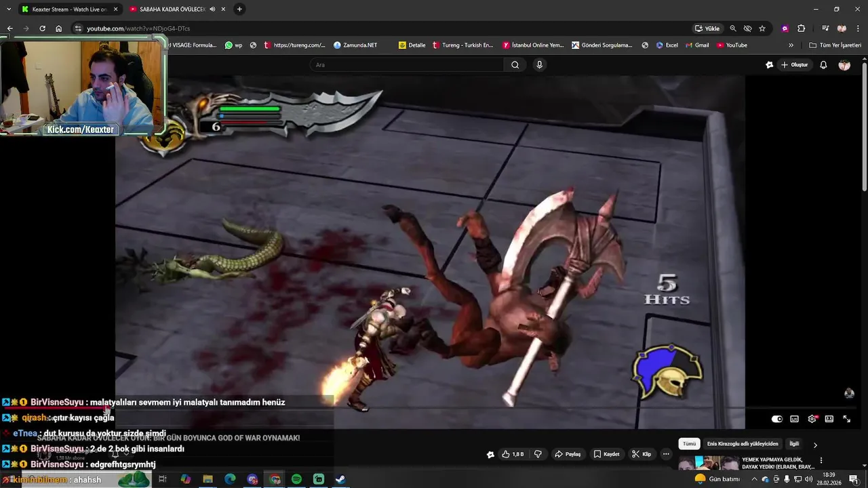Enter fullscreen video mode
The image size is (868, 488).
click(x=846, y=419)
